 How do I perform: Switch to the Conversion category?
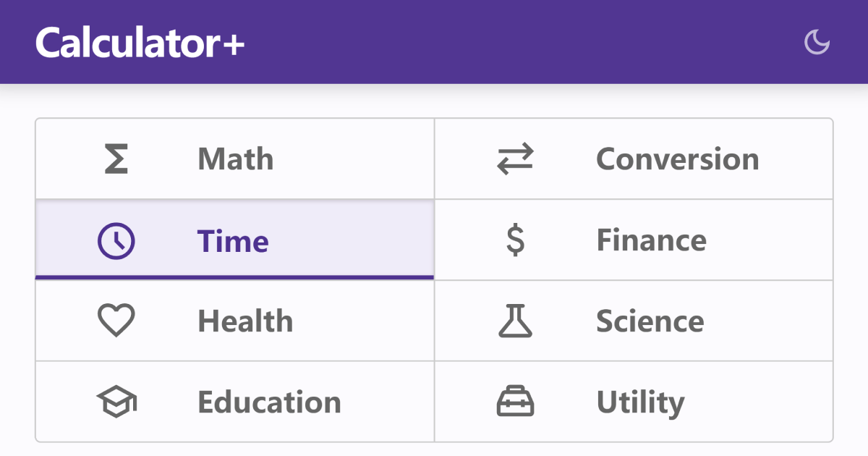coord(634,159)
